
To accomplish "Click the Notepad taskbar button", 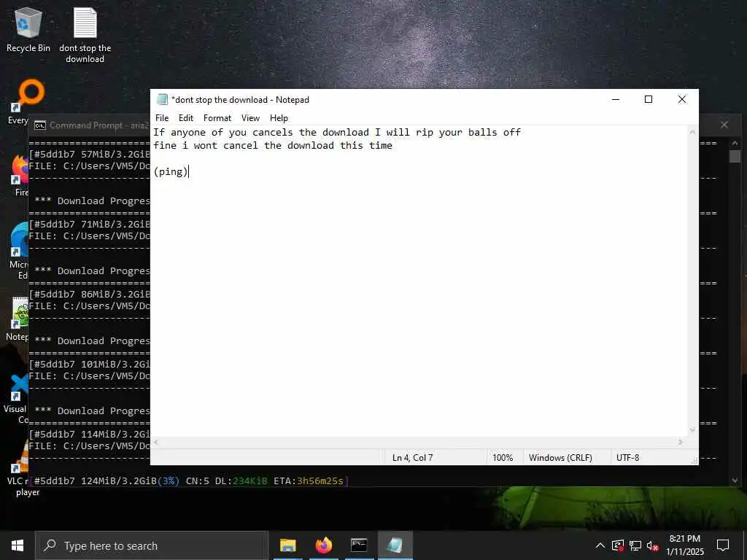I will pos(395,545).
